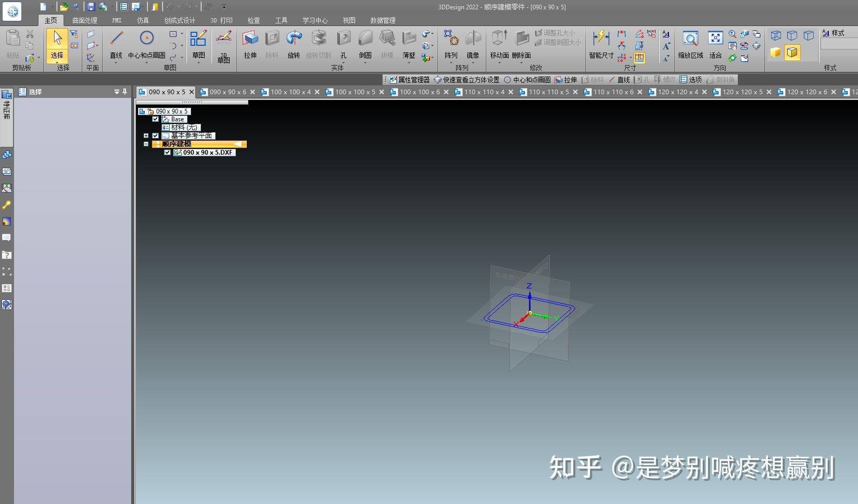This screenshot has height=504, width=858.
Task: Switch to the 曲面处理 ribbon tab
Action: pos(85,20)
